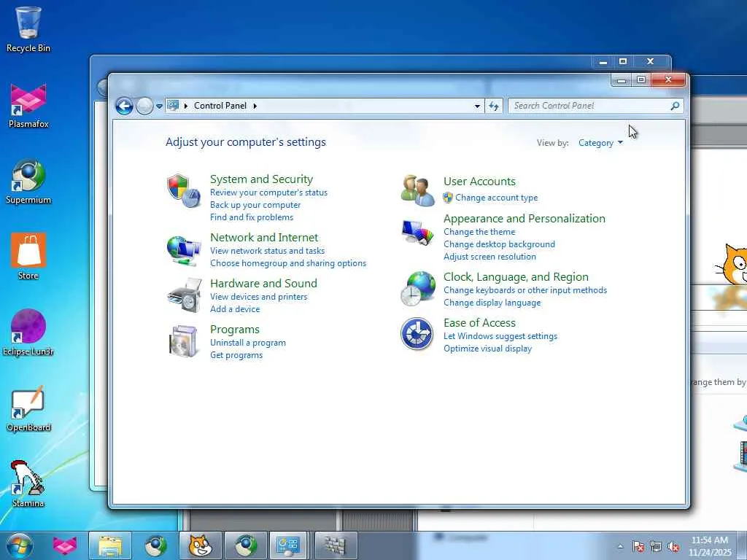747x560 pixels.
Task: Launch Plasmafox desktop shortcut
Action: point(28,106)
